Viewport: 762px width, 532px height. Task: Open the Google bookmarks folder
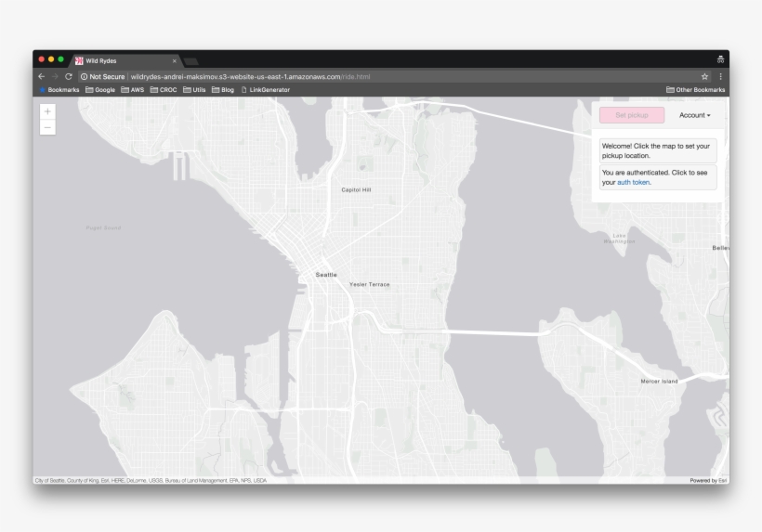pyautogui.click(x=100, y=90)
